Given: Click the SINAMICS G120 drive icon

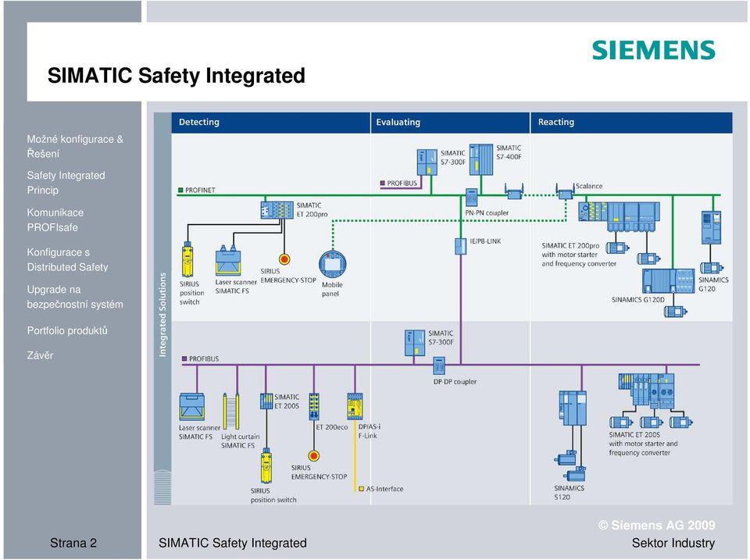Looking at the screenshot, I should tap(711, 227).
